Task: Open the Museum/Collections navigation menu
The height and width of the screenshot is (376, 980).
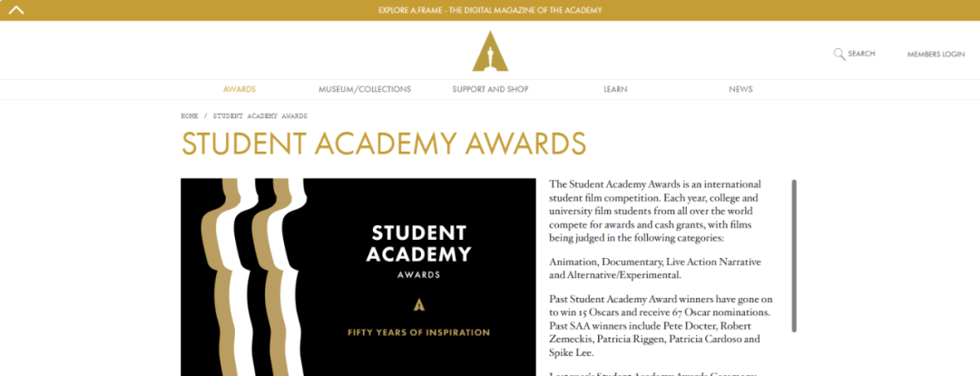Action: click(x=365, y=90)
